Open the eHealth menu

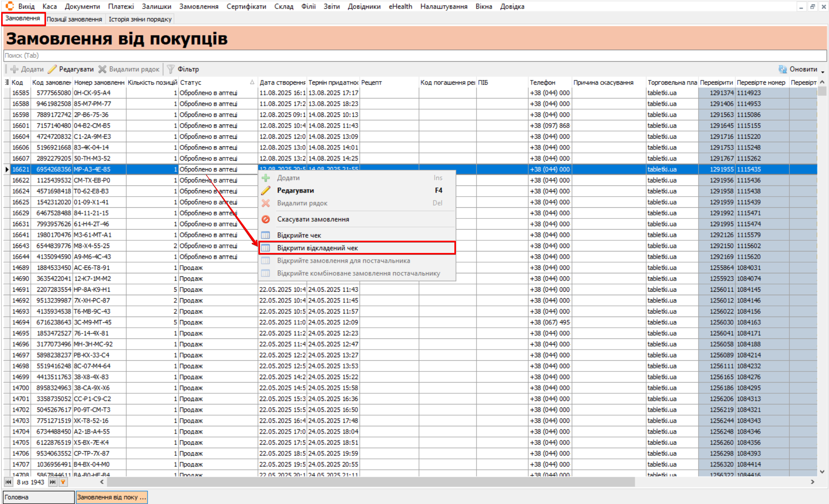(400, 7)
